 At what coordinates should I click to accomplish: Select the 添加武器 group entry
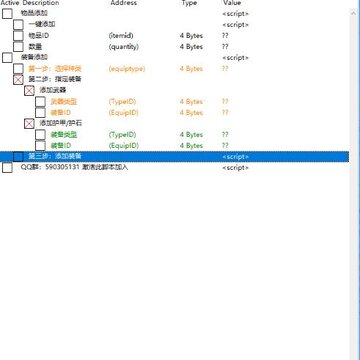(53, 90)
